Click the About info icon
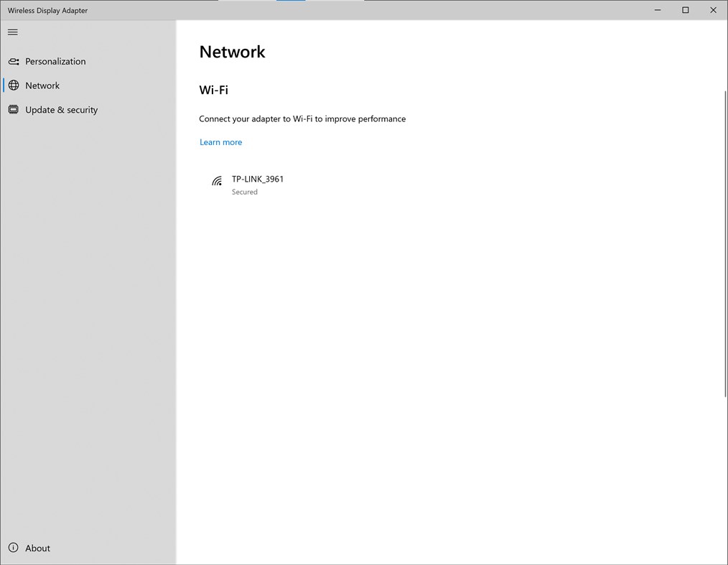Image resolution: width=728 pixels, height=565 pixels. (14, 548)
